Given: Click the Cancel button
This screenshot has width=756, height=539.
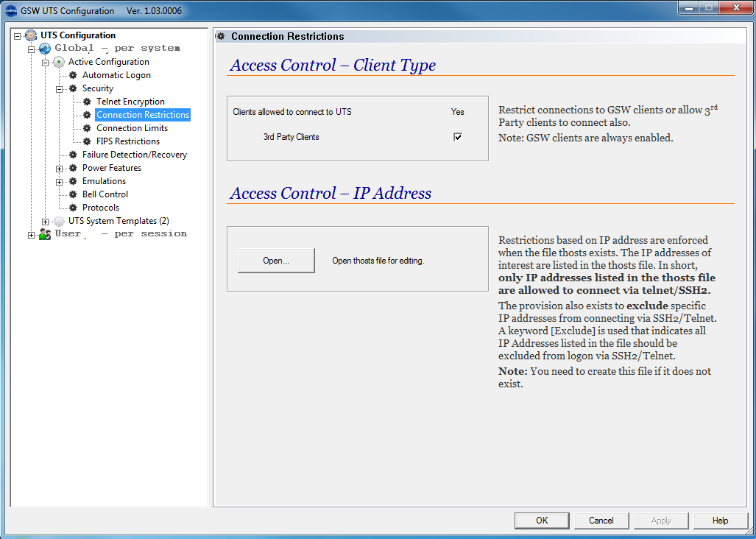Looking at the screenshot, I should pyautogui.click(x=601, y=521).
